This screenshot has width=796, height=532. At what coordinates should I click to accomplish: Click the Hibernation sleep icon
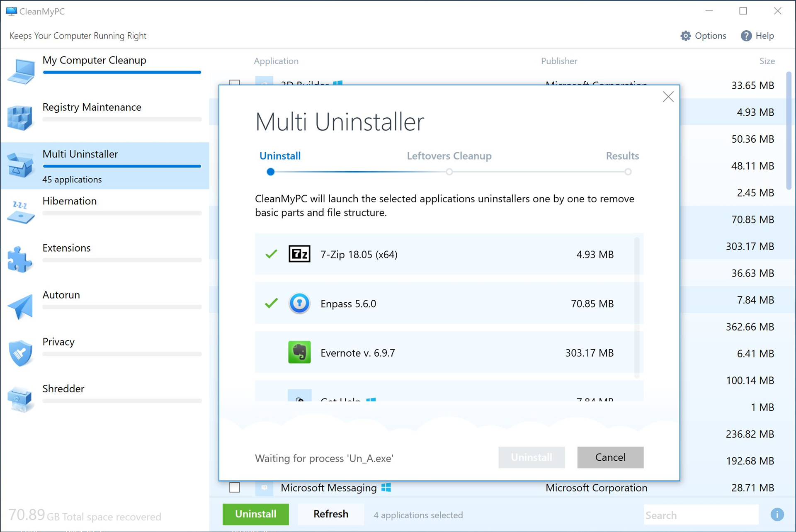click(x=20, y=212)
